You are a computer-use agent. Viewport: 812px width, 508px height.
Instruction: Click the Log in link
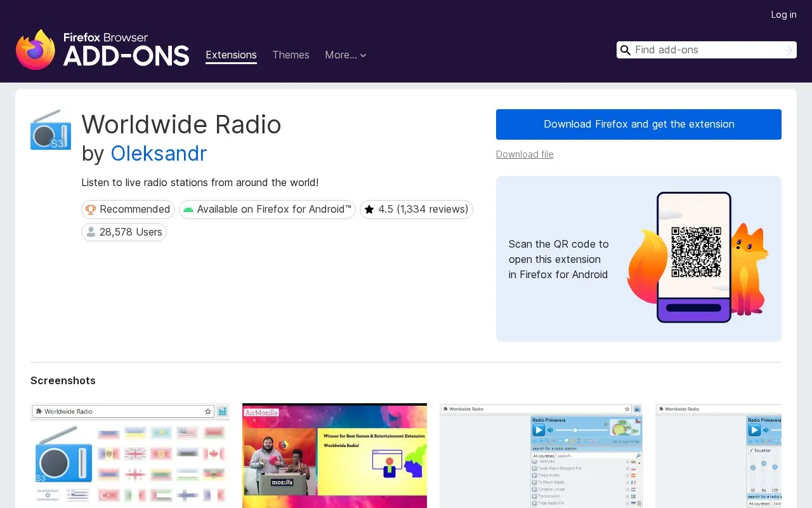(x=783, y=15)
